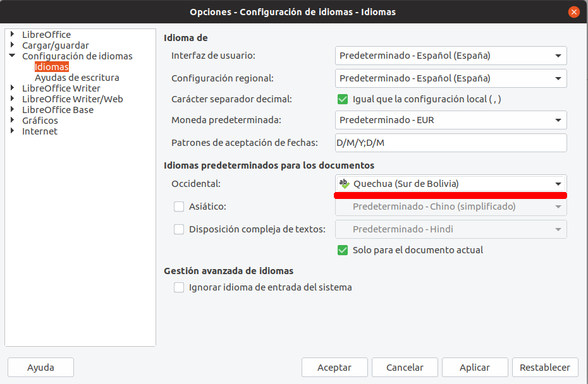Open the Disposición compleja de textos dropdown

coord(451,229)
